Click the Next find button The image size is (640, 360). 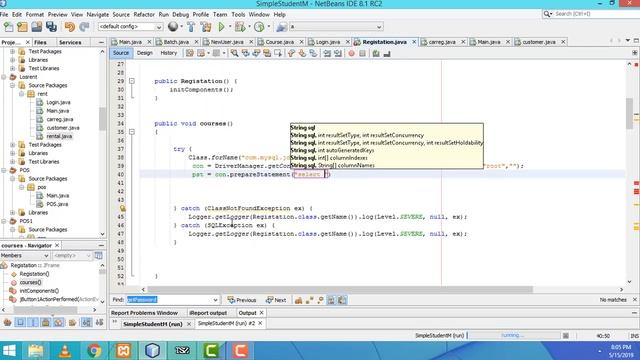coord(276,300)
